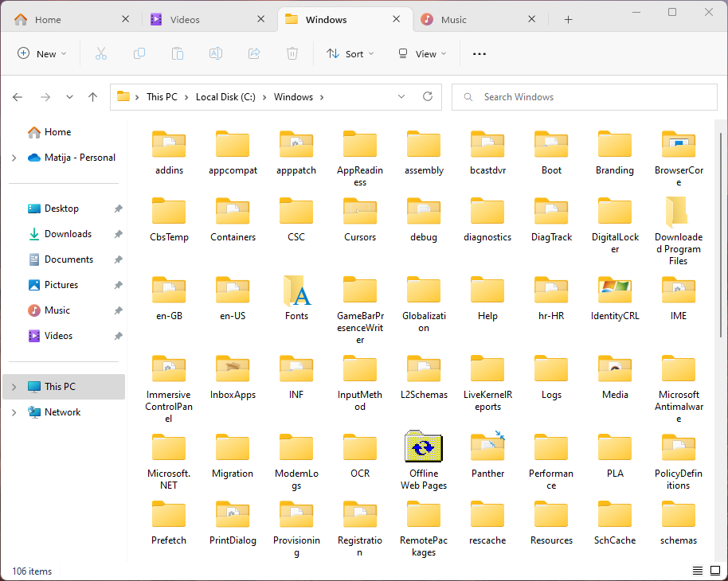The image size is (728, 581).
Task: Select the addins folder
Action: [169, 153]
